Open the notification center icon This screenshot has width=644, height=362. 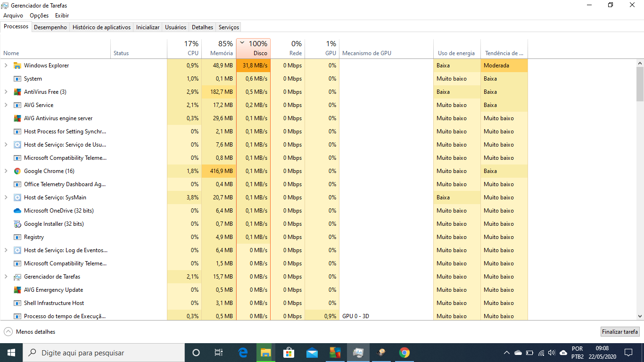[628, 353]
